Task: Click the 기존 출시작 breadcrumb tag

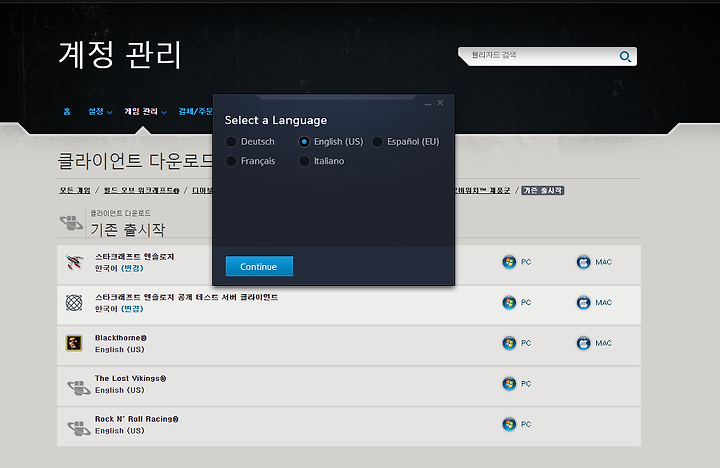Action: pyautogui.click(x=543, y=190)
